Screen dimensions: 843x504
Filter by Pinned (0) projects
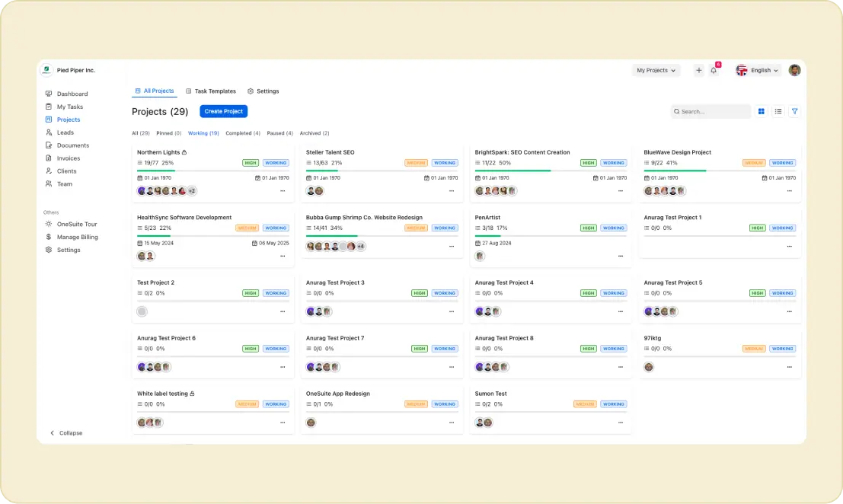(x=169, y=133)
